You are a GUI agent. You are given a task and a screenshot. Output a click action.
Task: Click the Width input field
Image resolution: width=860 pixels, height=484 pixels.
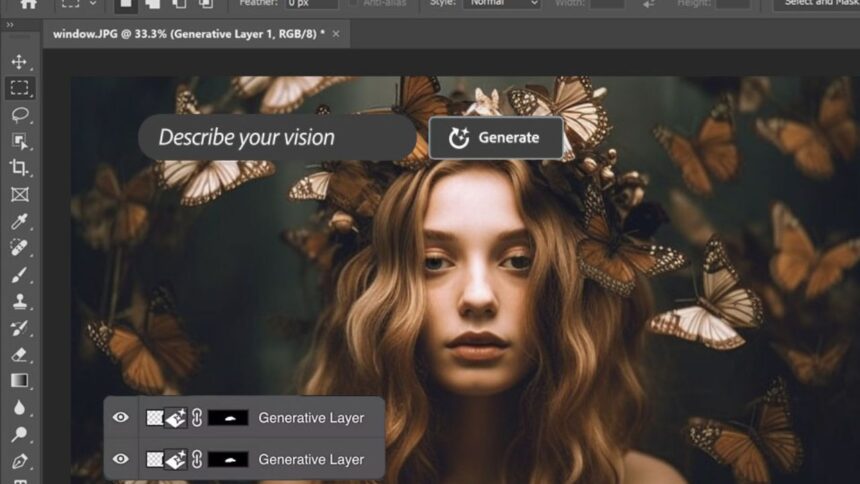point(606,3)
